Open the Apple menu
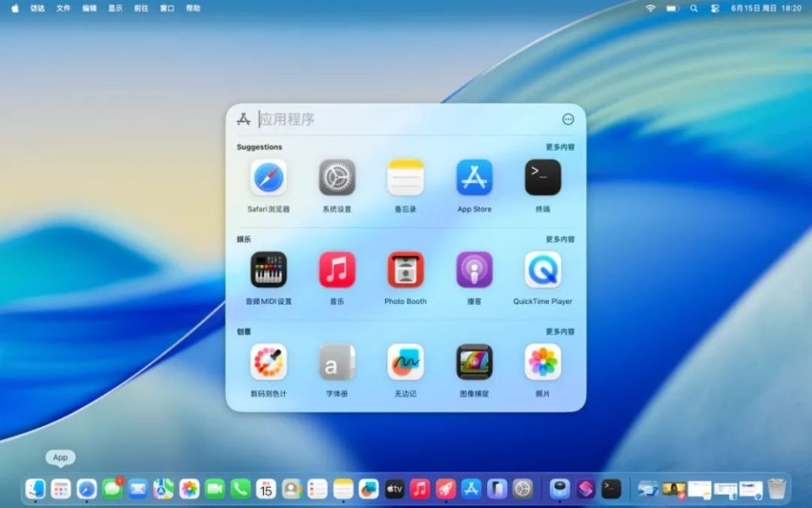The image size is (812, 508). click(x=15, y=8)
